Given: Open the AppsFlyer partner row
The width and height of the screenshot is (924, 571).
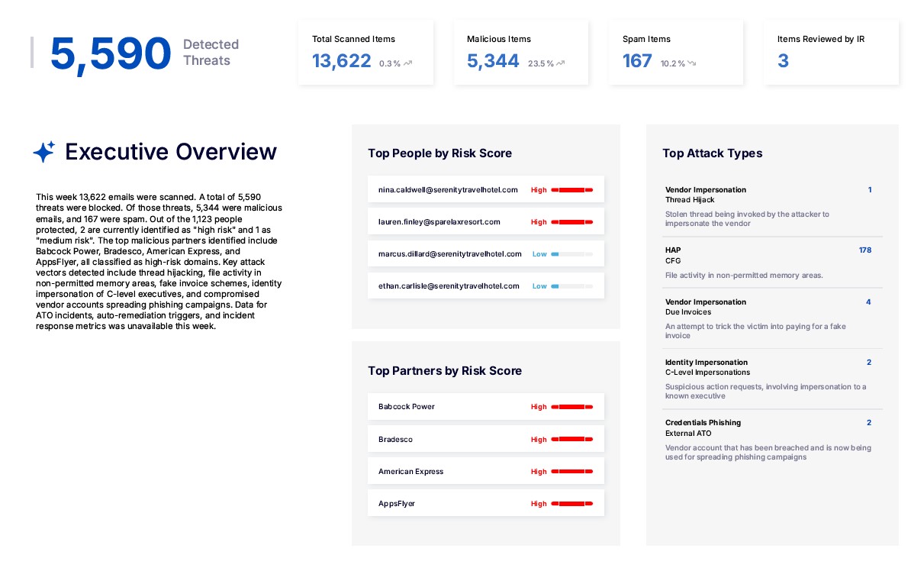Looking at the screenshot, I should [x=485, y=504].
